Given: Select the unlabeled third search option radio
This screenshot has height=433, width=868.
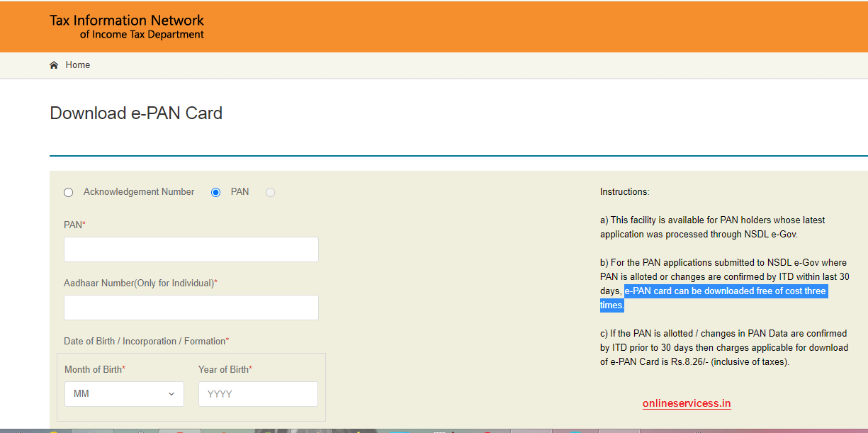Looking at the screenshot, I should coord(270,192).
